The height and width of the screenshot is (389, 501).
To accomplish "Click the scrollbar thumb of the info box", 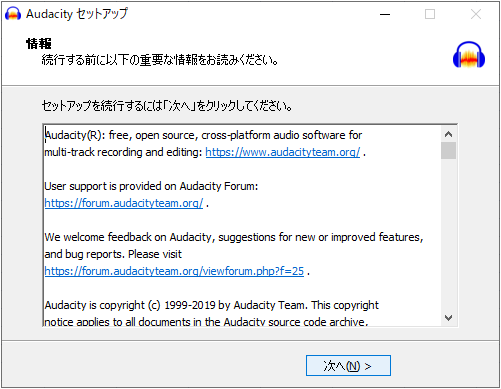I will (448, 150).
